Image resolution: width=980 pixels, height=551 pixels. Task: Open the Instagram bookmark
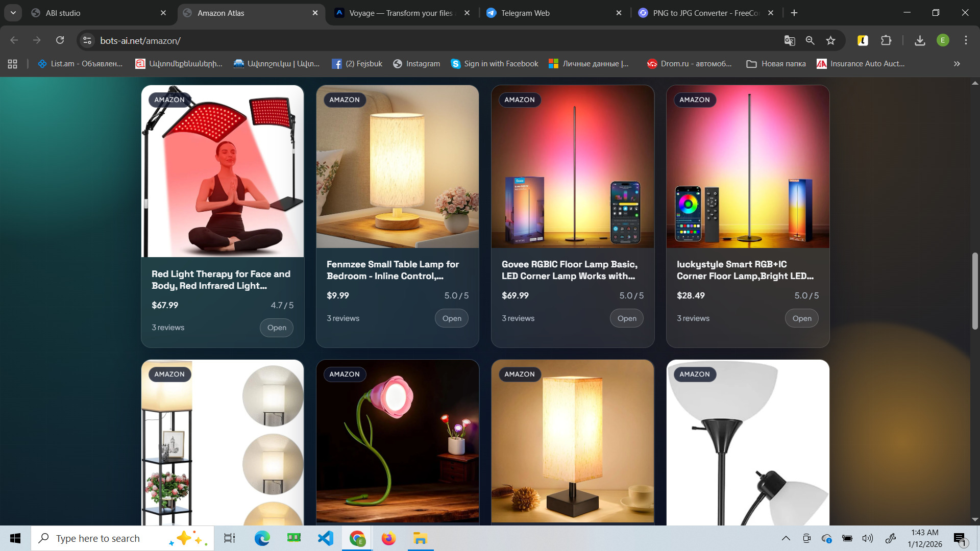(x=416, y=64)
